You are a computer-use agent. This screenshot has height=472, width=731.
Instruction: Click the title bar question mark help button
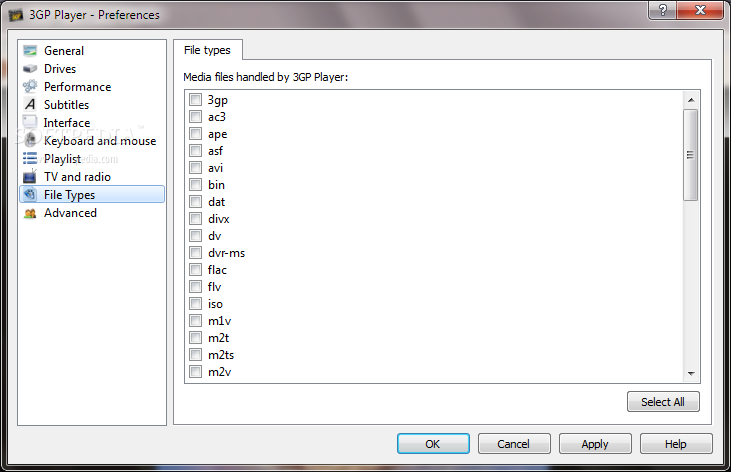click(662, 10)
